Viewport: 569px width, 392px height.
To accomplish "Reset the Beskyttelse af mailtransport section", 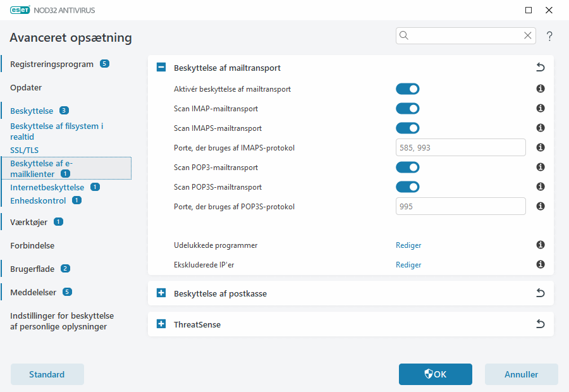I will click(540, 68).
